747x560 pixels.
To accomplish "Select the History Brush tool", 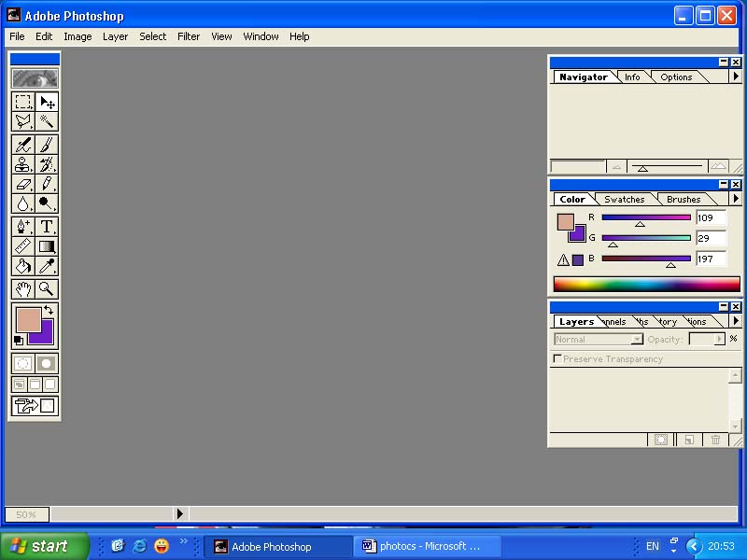I will coord(47,164).
